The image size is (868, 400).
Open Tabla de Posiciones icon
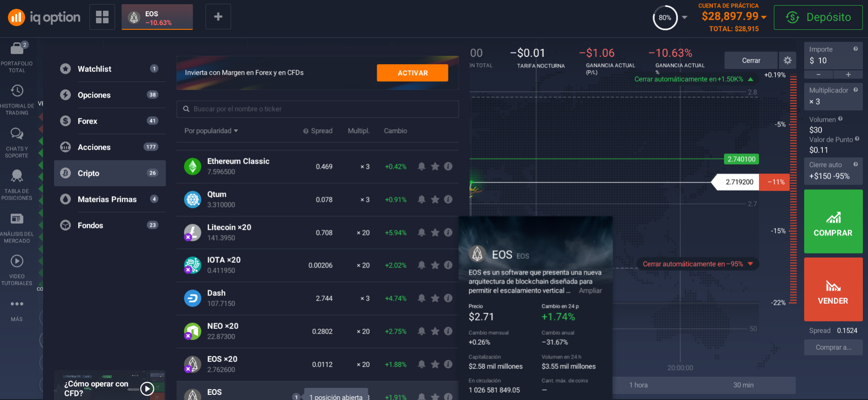pos(17,176)
